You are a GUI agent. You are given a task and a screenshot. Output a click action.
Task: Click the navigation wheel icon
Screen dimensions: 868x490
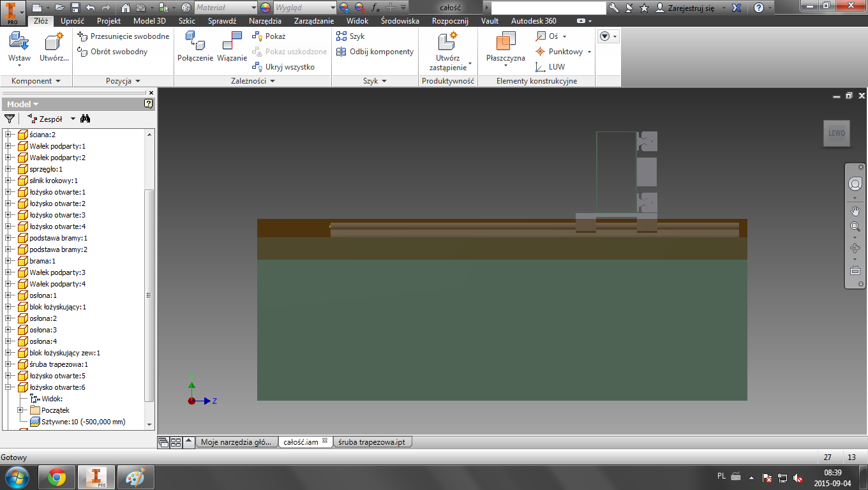click(x=855, y=184)
